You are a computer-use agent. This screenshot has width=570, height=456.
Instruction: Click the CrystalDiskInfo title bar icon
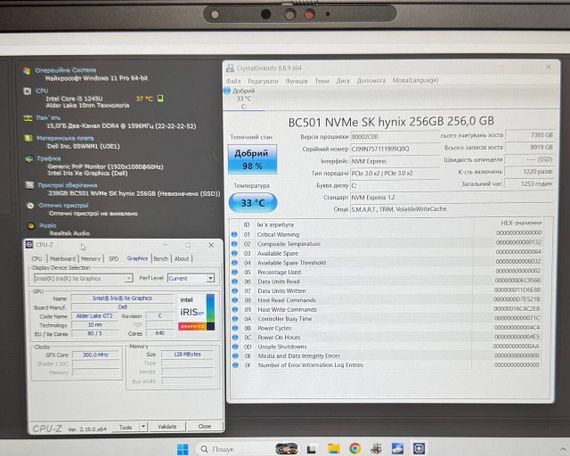pyautogui.click(x=230, y=68)
